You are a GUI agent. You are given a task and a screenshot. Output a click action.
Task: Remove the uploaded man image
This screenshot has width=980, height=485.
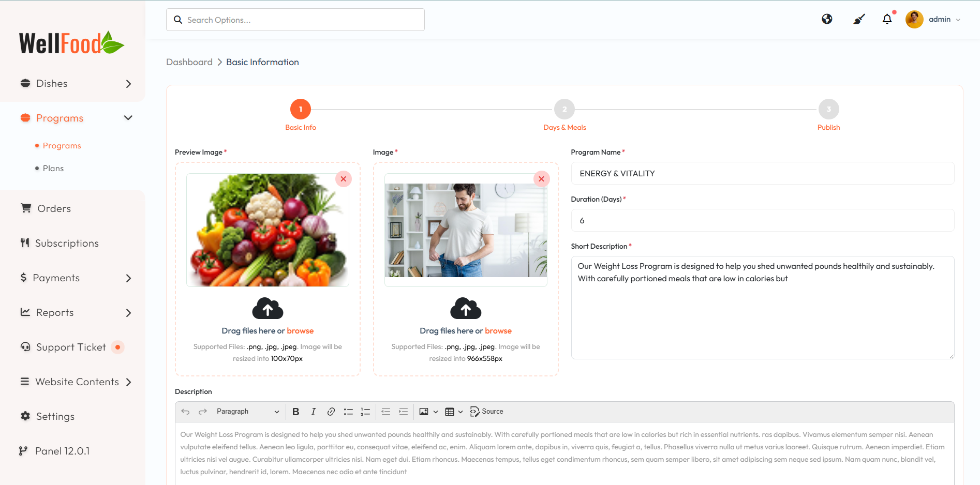tap(541, 179)
